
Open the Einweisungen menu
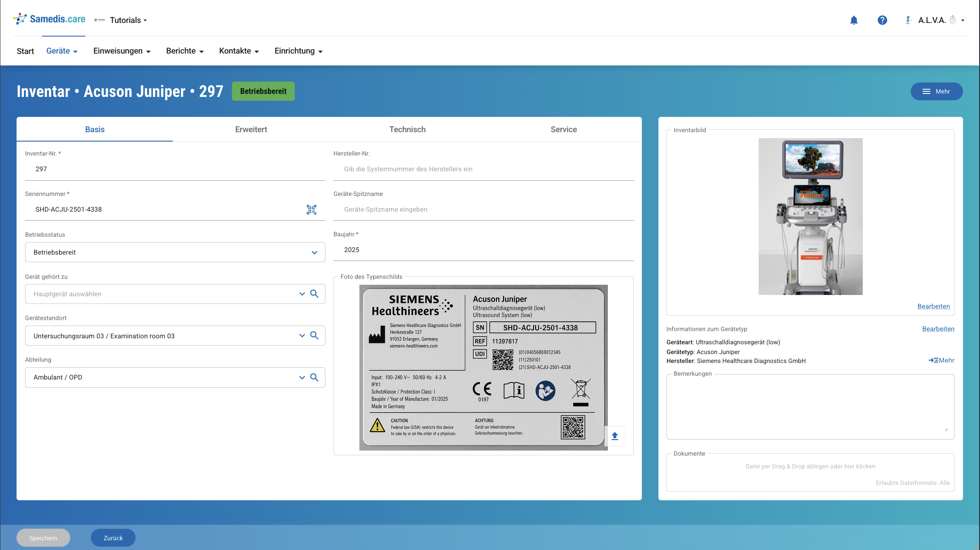point(122,51)
